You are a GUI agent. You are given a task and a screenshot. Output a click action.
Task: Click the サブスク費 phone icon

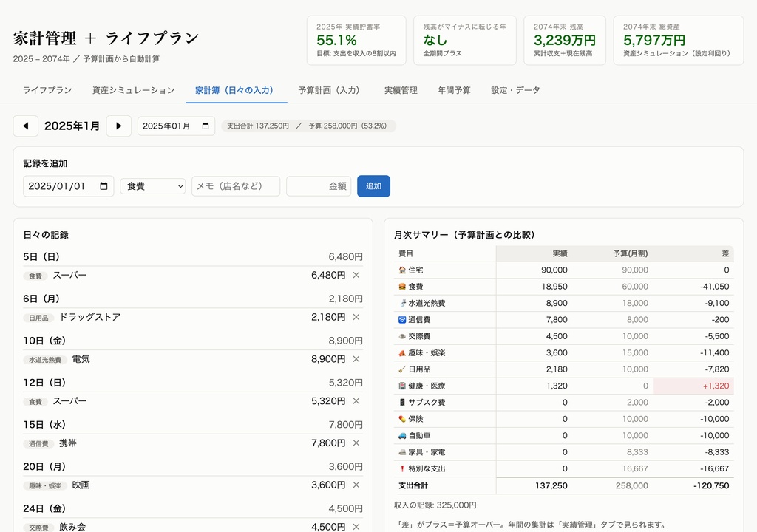(402, 402)
